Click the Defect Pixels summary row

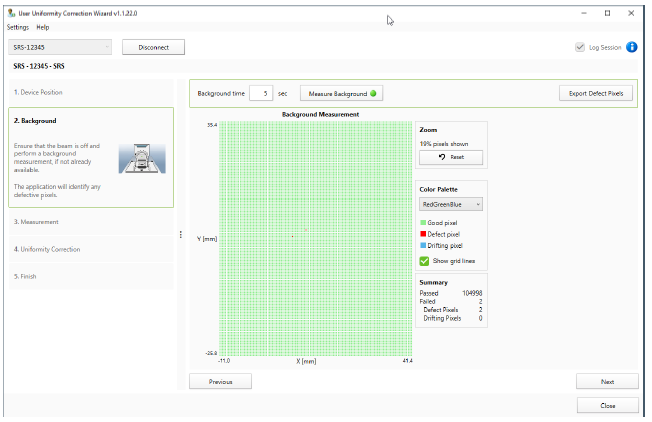(x=453, y=310)
